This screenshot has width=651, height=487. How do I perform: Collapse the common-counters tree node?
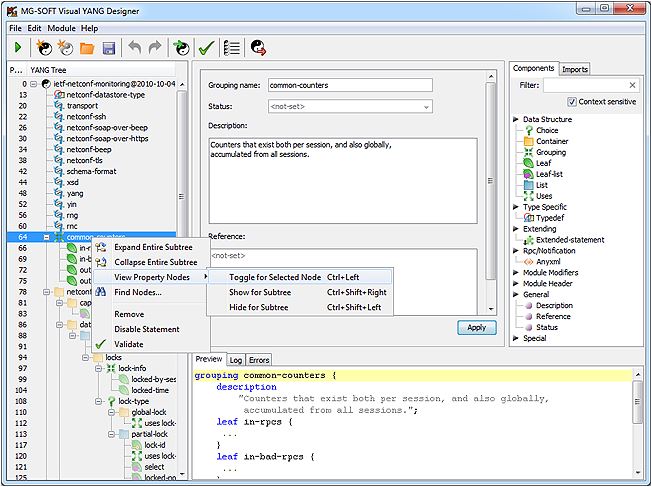(x=46, y=237)
